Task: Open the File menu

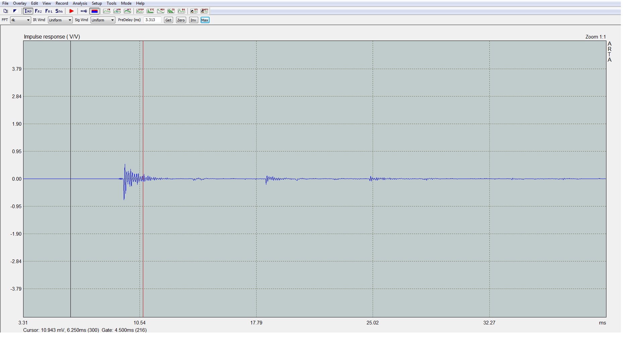Action: [5, 3]
